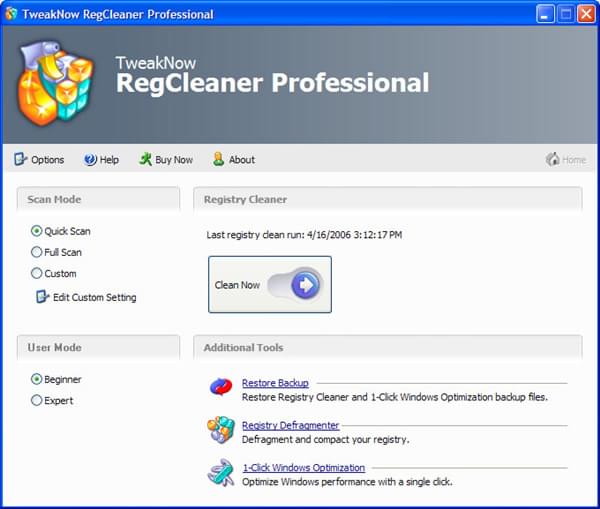600x509 pixels.
Task: Click the Edit Custom Setting icon
Action: (42, 297)
